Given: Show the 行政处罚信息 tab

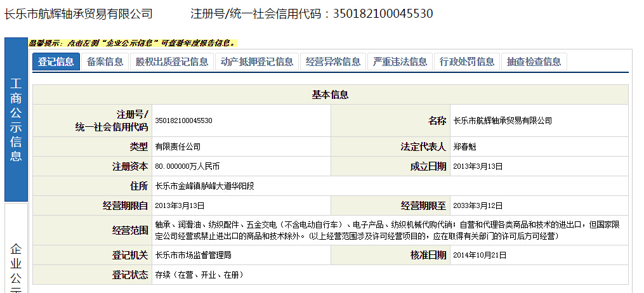Looking at the screenshot, I should click(x=467, y=62).
